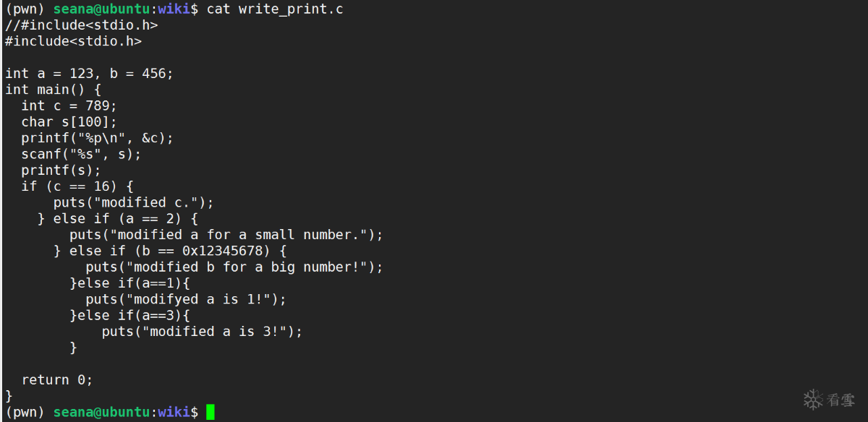Click the 'if (c == 16) {' condition
The image size is (868, 422).
pyautogui.click(x=77, y=186)
